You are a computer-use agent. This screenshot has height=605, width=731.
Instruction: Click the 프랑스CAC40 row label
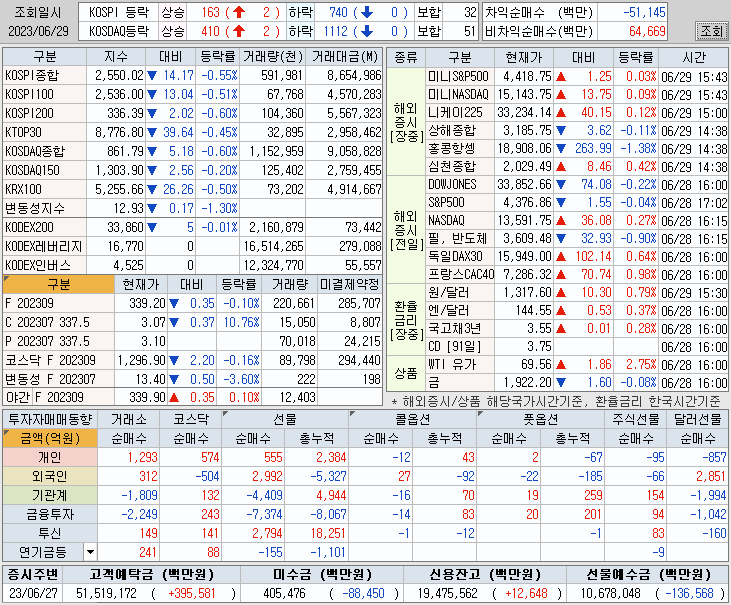[x=460, y=275]
